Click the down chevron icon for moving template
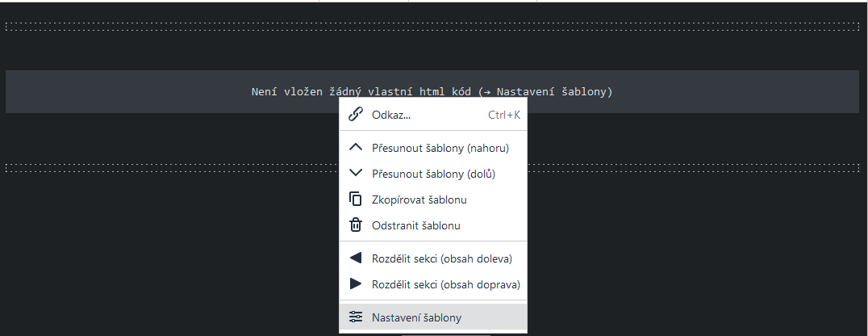 coord(355,174)
